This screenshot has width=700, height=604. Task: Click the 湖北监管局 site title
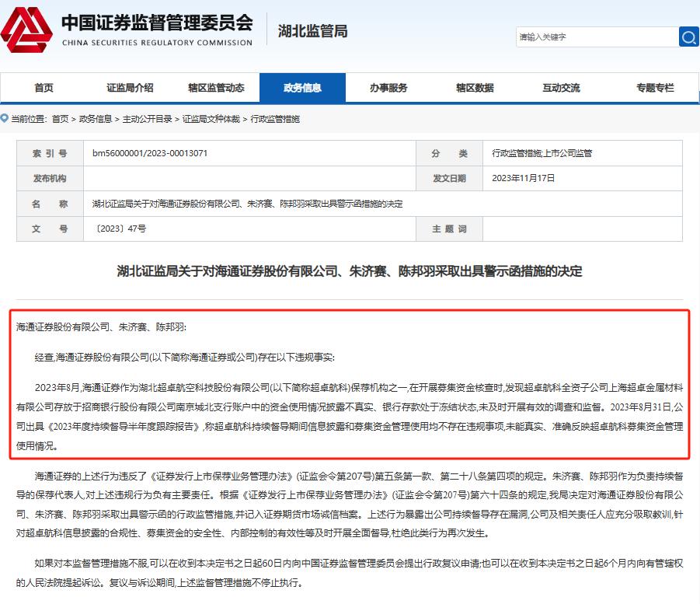tap(312, 31)
